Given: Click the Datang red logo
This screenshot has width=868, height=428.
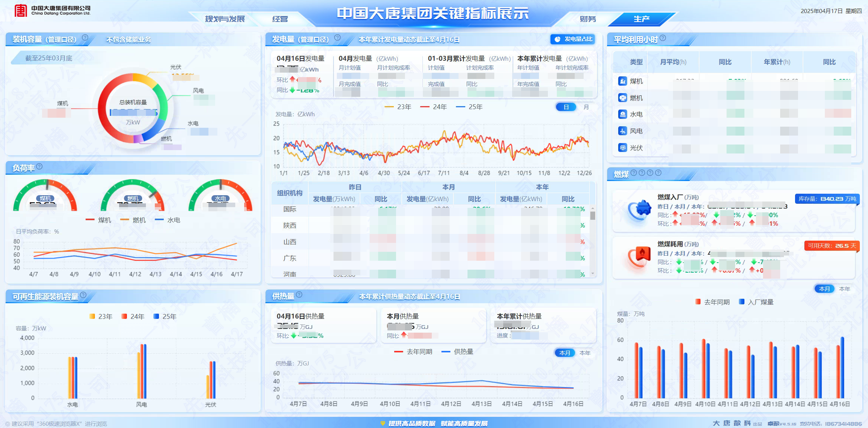Looking at the screenshot, I should click(x=20, y=11).
